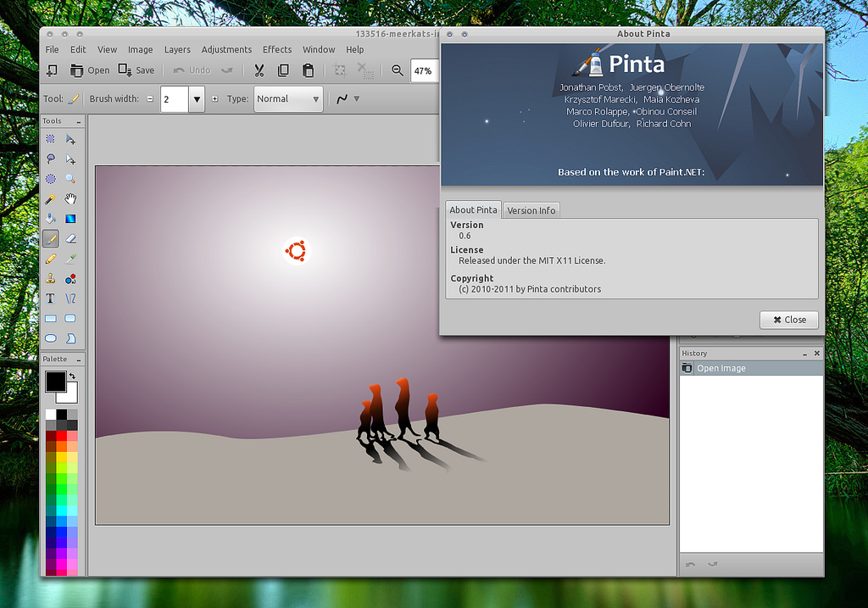Choose the Clone Stamp tool

[x=50, y=278]
